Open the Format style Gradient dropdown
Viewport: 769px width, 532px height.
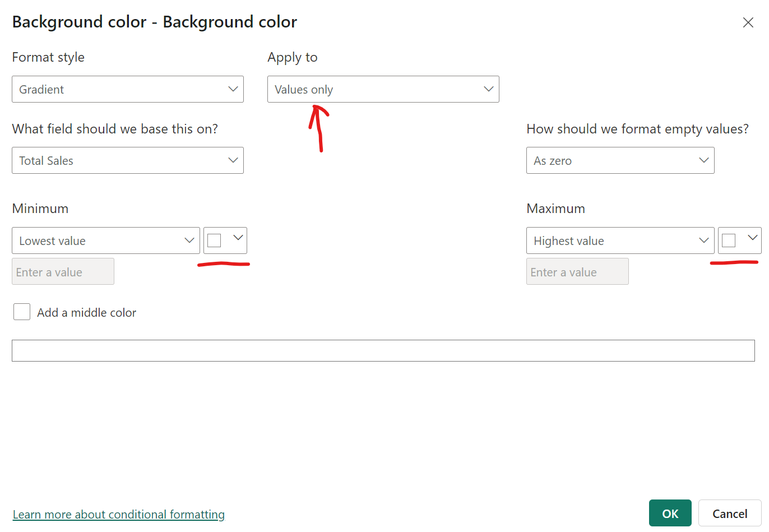coord(128,89)
